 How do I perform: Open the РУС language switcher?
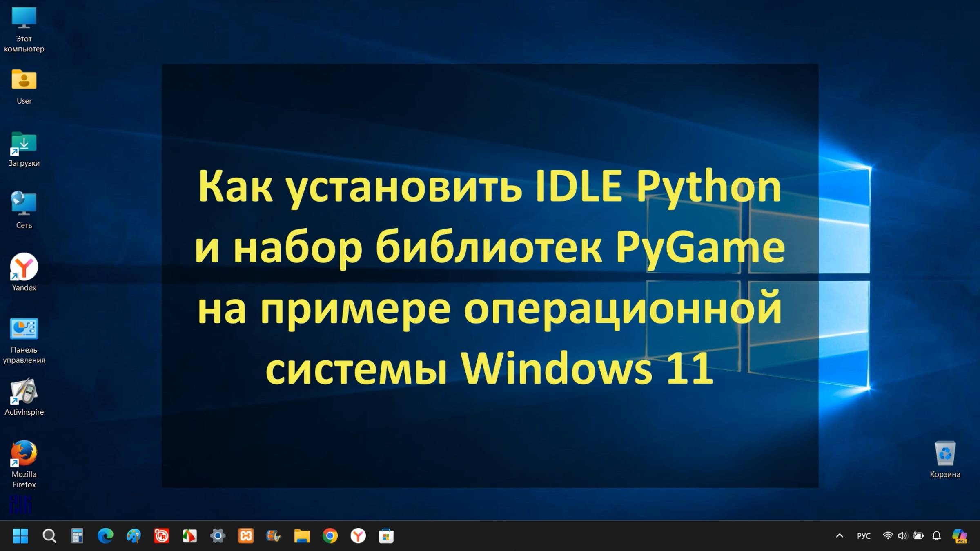click(x=863, y=536)
